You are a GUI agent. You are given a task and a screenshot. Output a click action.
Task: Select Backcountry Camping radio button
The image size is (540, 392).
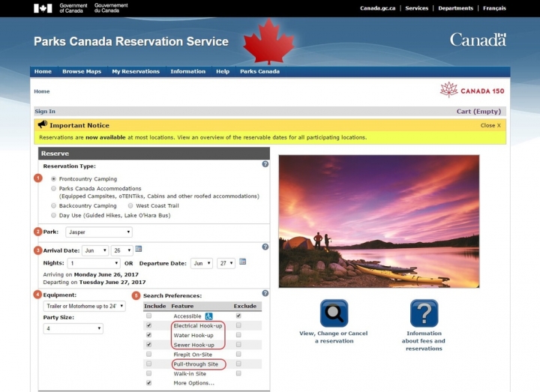53,206
